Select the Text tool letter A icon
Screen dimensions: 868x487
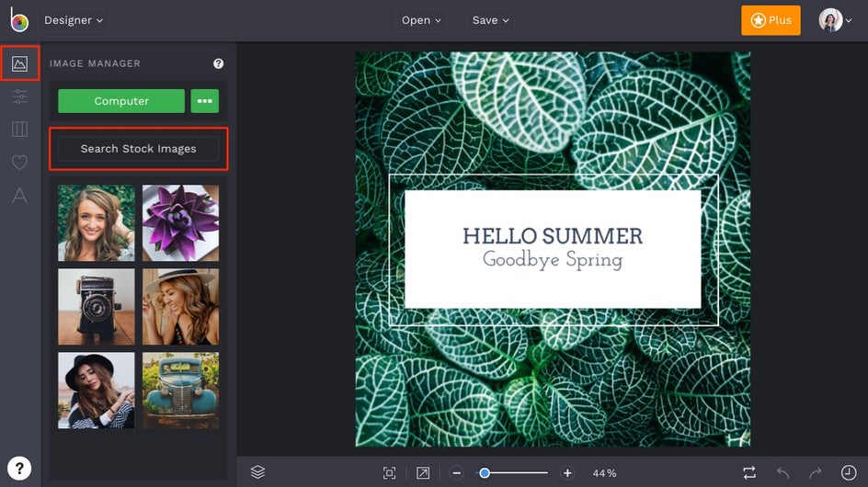click(19, 196)
